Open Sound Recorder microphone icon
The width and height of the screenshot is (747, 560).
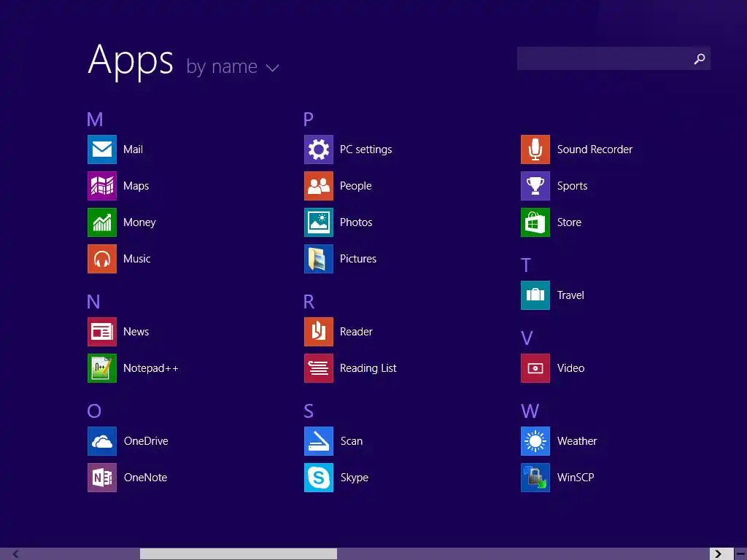point(535,149)
